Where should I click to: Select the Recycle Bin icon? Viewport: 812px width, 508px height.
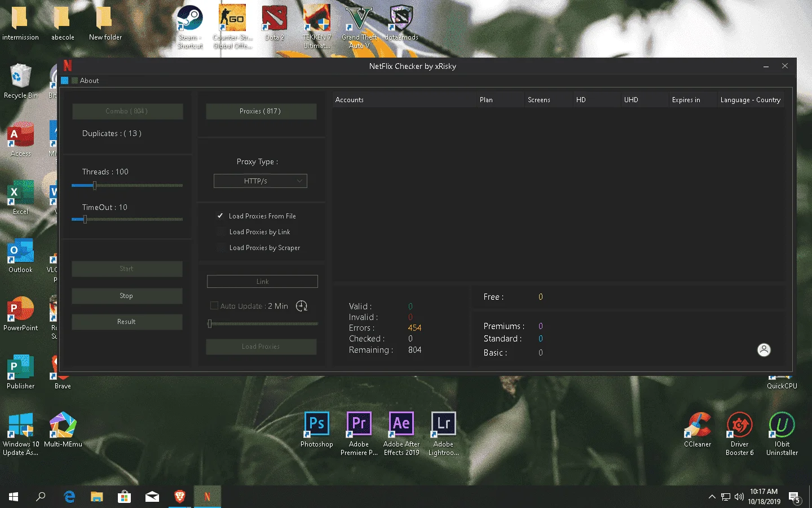[x=21, y=81]
